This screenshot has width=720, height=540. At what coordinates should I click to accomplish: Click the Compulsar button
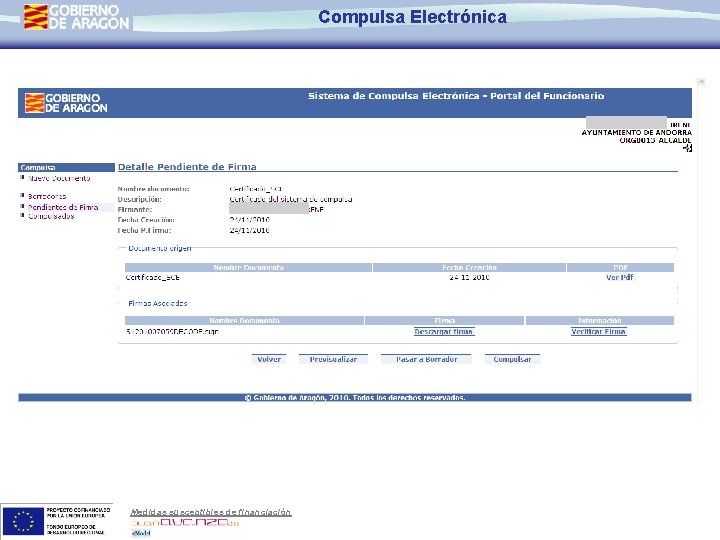coord(512,359)
